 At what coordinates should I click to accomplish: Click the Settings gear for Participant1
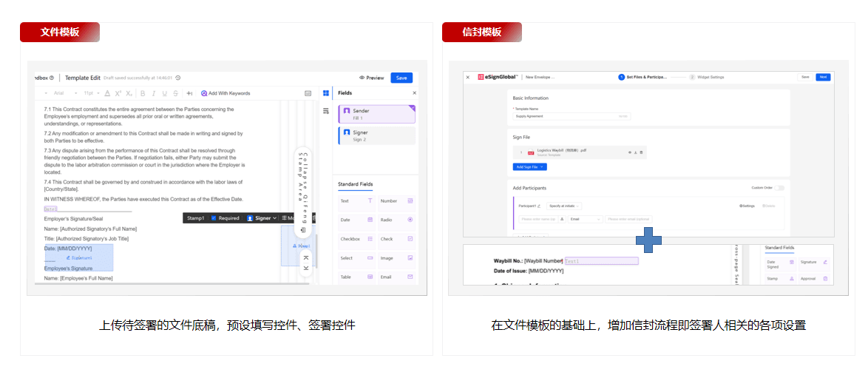coord(747,206)
